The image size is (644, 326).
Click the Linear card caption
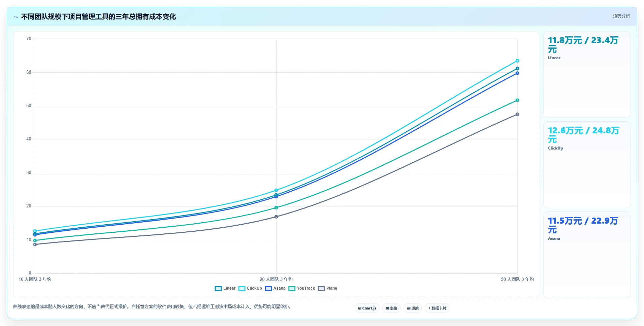[x=554, y=58]
